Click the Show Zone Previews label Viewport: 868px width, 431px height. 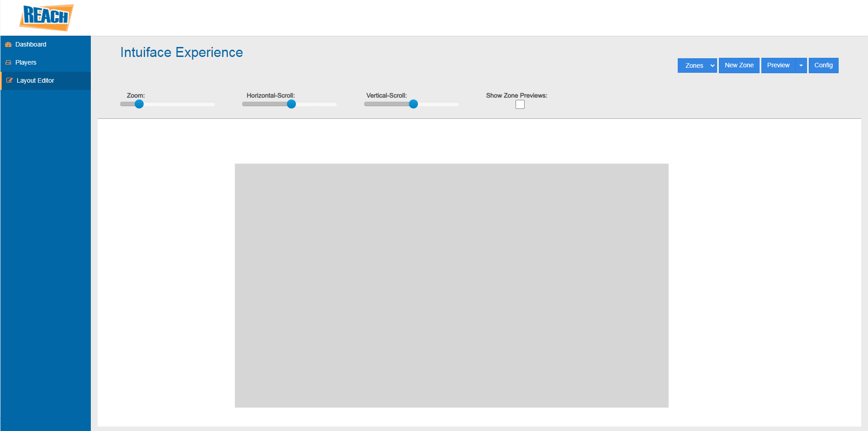[516, 95]
